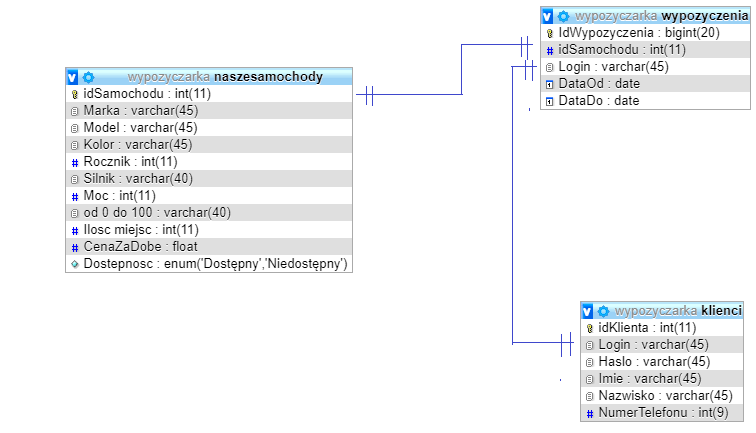
Task: Select 'Login : varchar(45)' in klienci table
Action: [662, 344]
